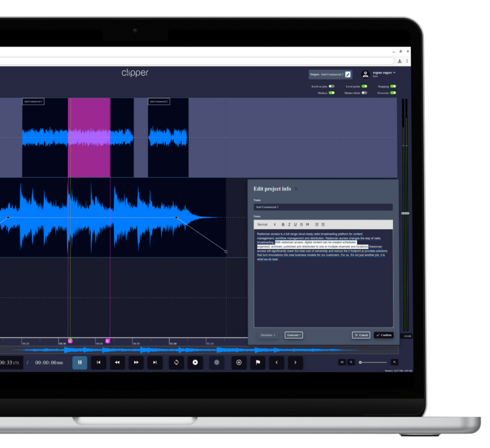
Task: Click the 00:00:00 total time display
Action: pyautogui.click(x=49, y=363)
